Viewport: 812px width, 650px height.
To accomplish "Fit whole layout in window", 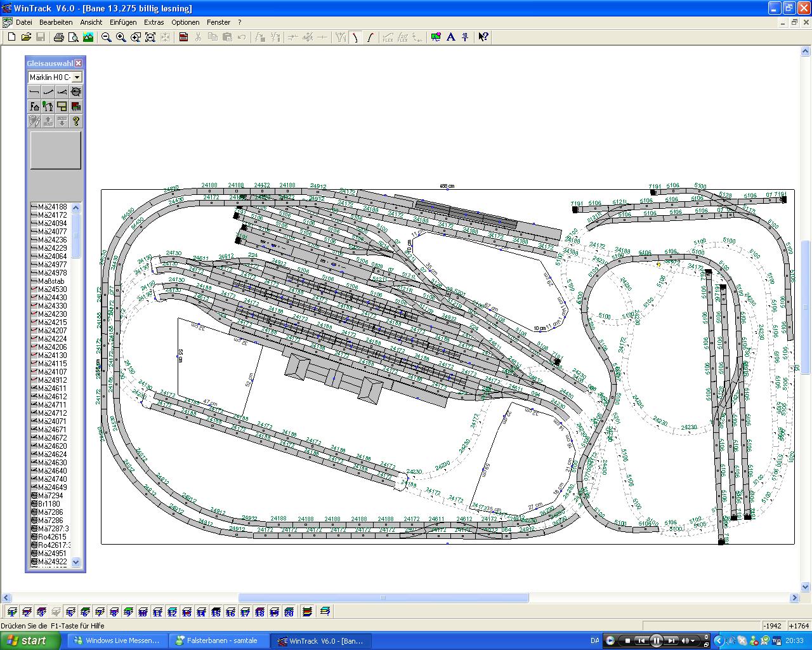I will [150, 37].
